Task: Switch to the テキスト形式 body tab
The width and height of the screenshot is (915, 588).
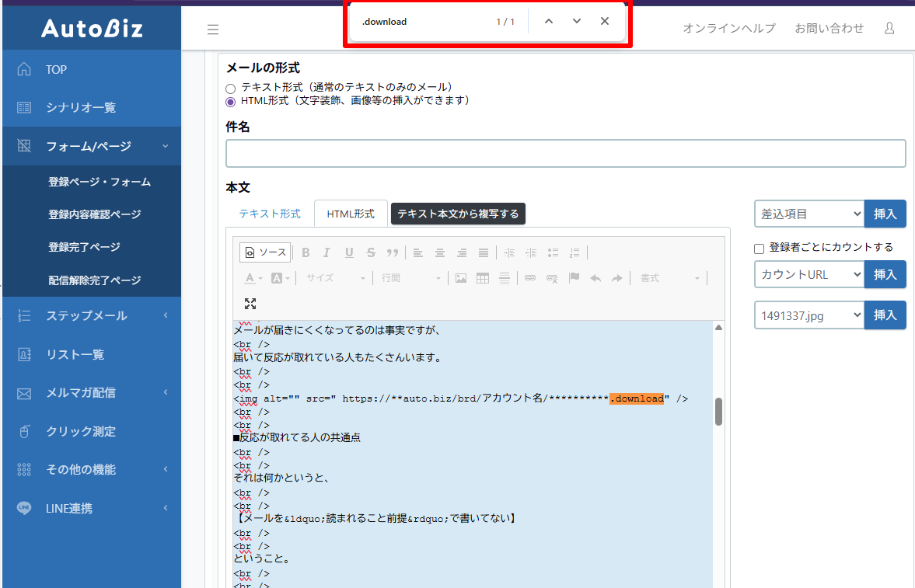Action: click(269, 214)
